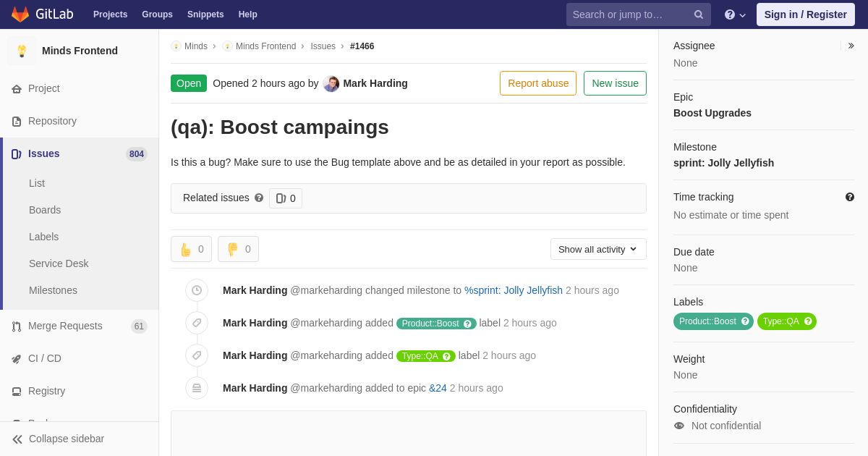The height and width of the screenshot is (456, 868).
Task: Click Product::Boost label in activity feed
Action: pos(436,324)
